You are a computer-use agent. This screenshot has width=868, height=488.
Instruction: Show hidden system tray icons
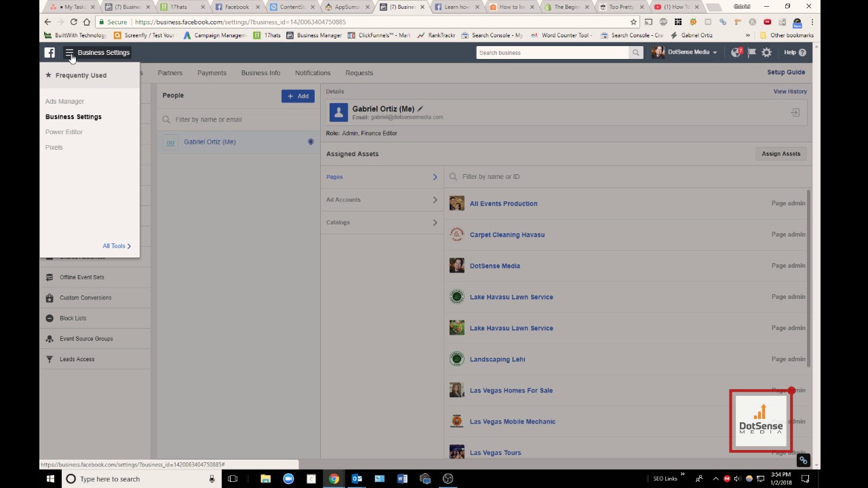[715, 479]
